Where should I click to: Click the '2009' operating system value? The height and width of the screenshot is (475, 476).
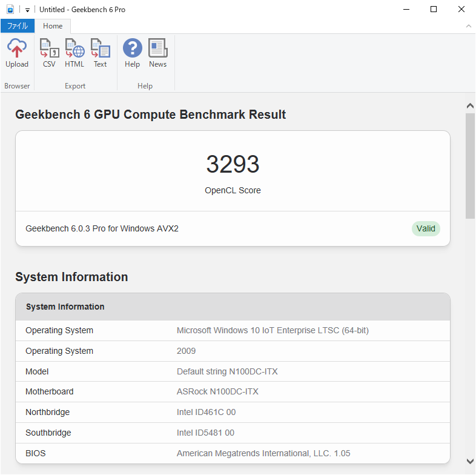[186, 351]
